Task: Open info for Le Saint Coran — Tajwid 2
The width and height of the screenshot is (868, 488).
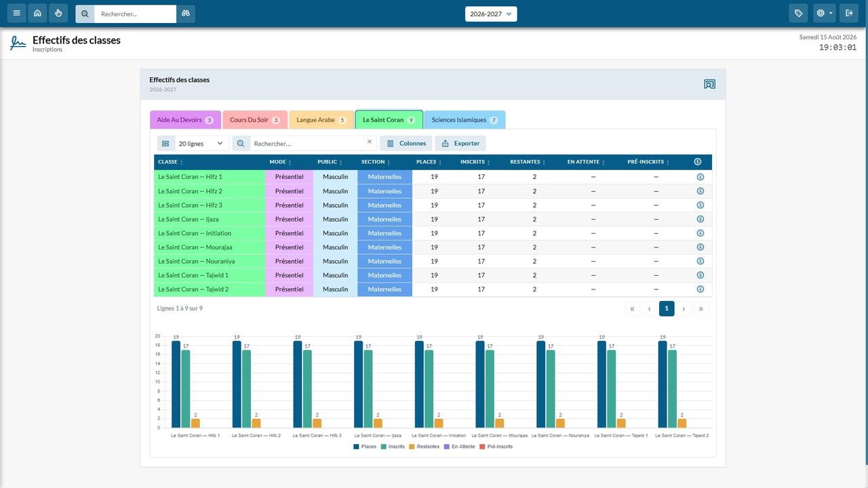Action: point(701,289)
